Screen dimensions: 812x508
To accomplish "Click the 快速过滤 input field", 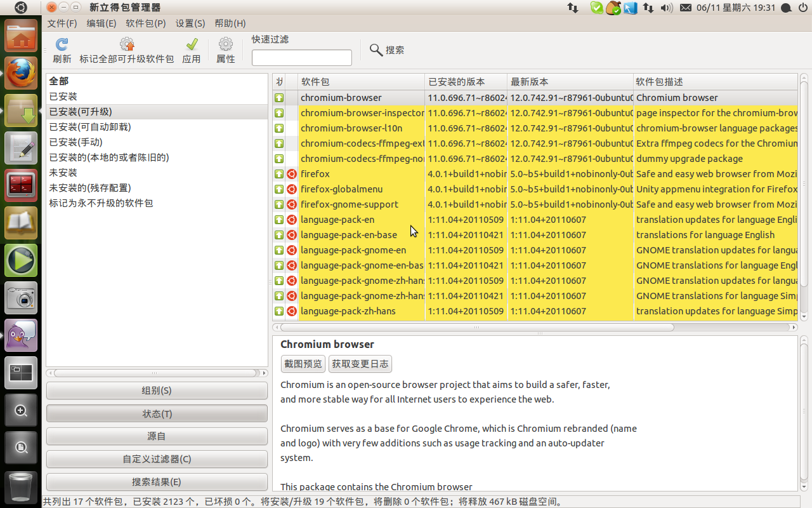I will click(302, 58).
